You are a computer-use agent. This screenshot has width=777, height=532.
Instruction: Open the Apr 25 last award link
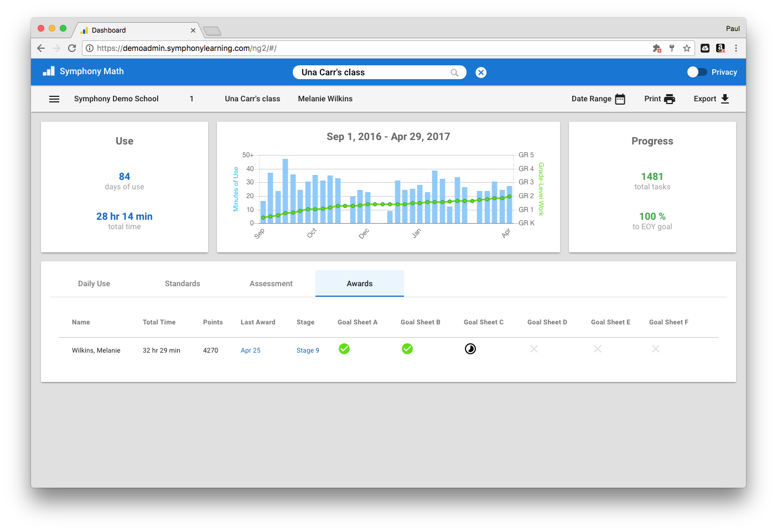point(251,350)
